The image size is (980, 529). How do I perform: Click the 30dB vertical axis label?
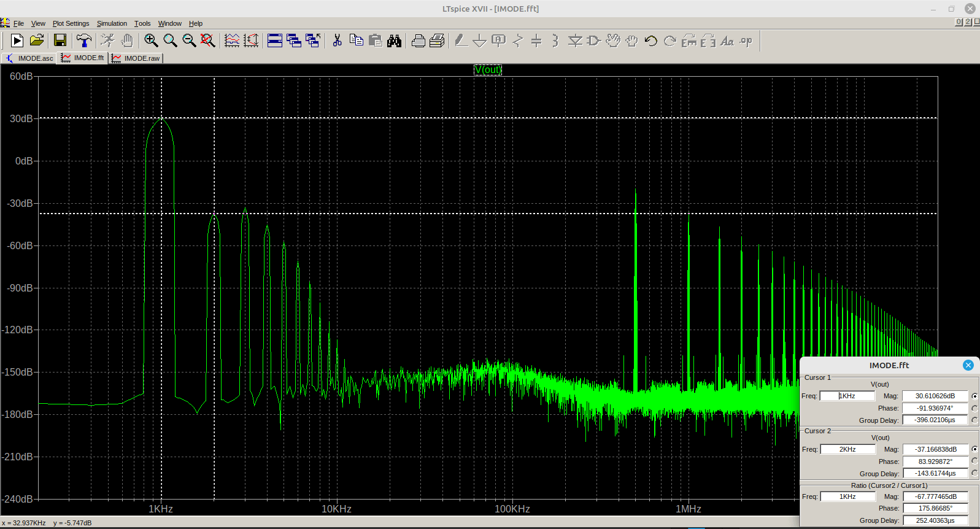click(x=21, y=118)
